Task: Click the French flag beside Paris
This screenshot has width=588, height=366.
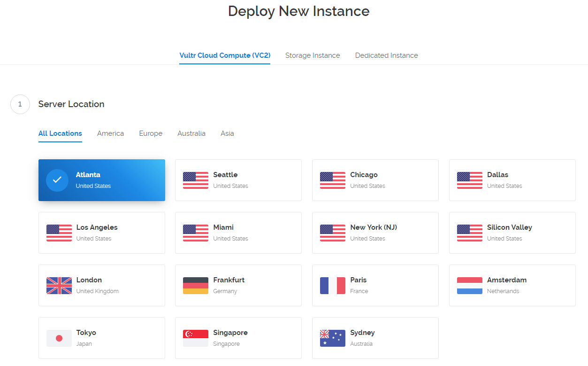Action: [x=333, y=286]
